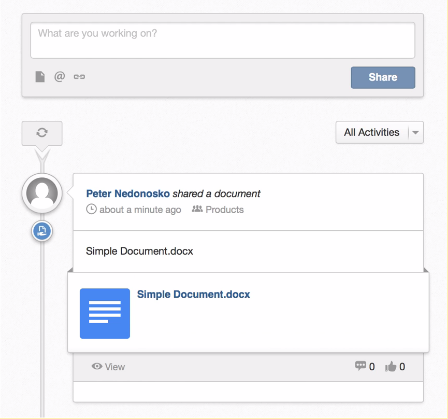448x419 pixels.
Task: Attach a file using the document icon
Action: click(40, 77)
